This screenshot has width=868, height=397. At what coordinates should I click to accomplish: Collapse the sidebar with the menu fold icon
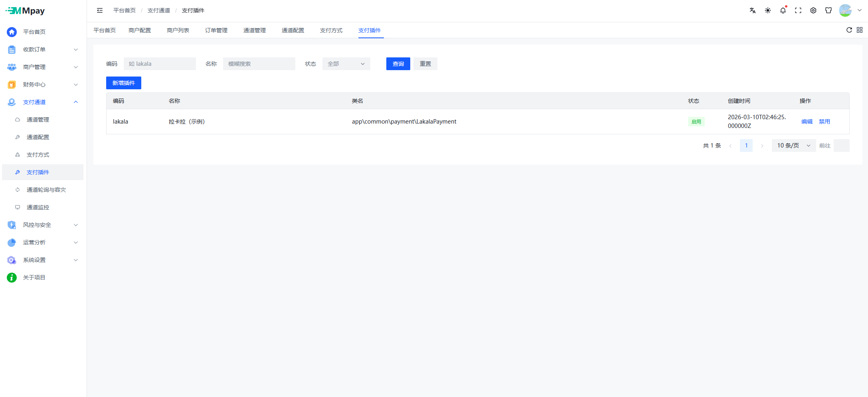(100, 10)
